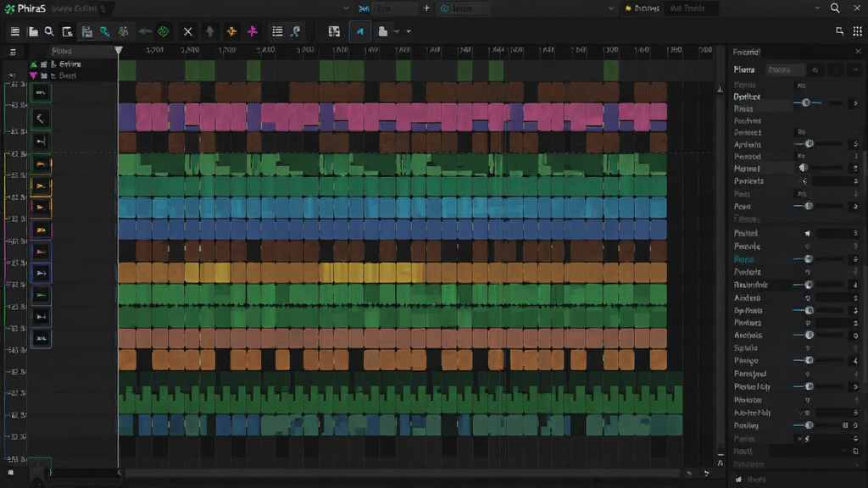Toggle the lowest track button in track list
This screenshot has width=868, height=488.
(41, 338)
